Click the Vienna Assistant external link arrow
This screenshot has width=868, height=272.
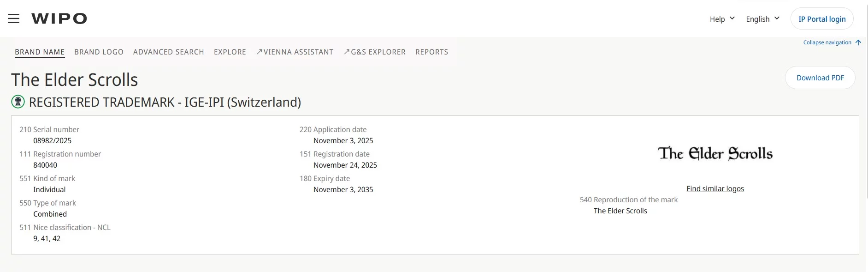tap(260, 52)
